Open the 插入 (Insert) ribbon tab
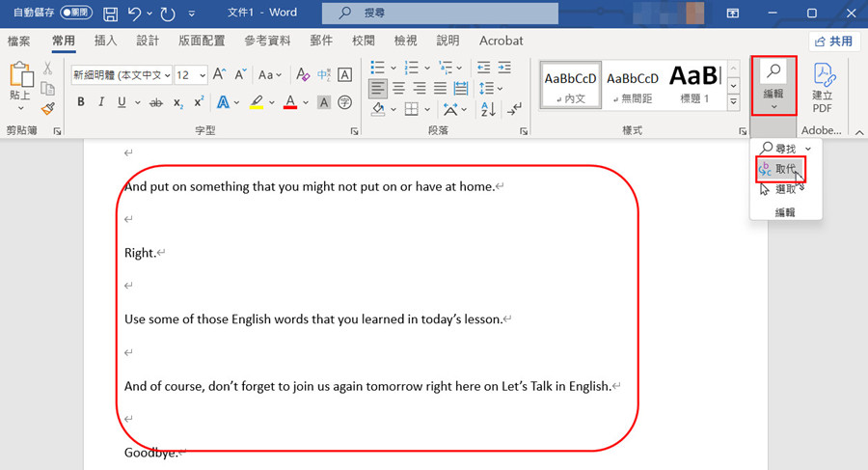 pyautogui.click(x=105, y=41)
